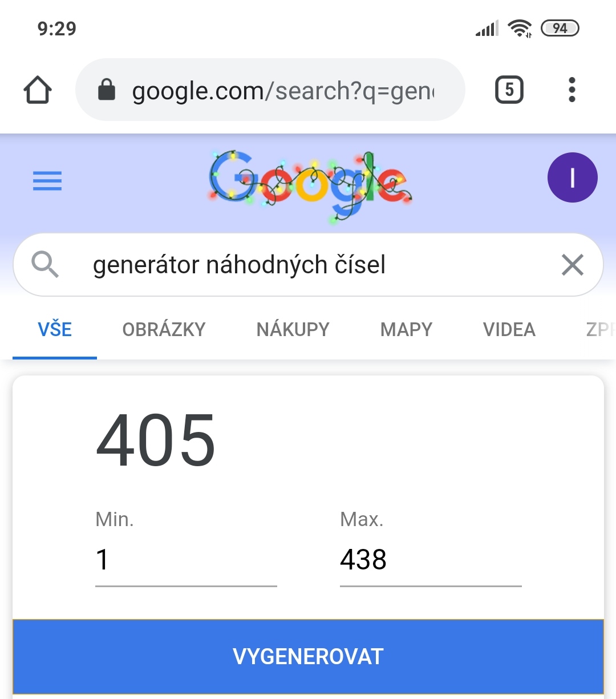
Task: Tap the search box text field
Action: pyautogui.click(x=308, y=265)
